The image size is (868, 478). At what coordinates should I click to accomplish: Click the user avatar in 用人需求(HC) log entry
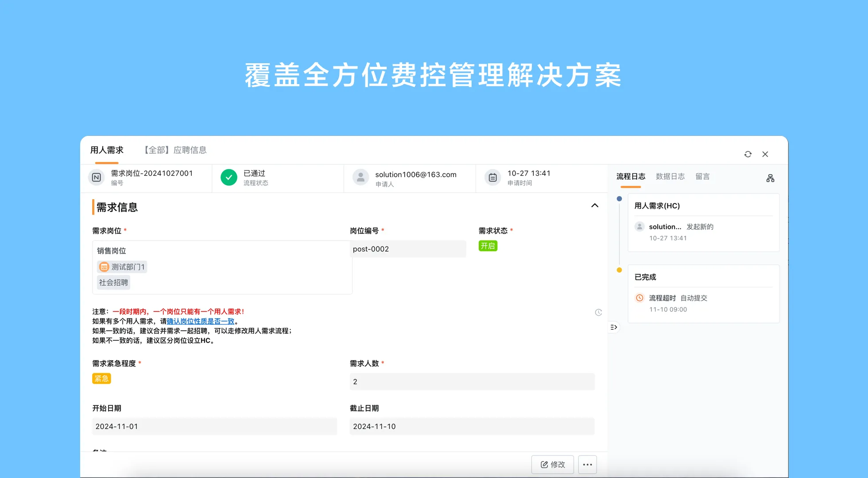(639, 226)
